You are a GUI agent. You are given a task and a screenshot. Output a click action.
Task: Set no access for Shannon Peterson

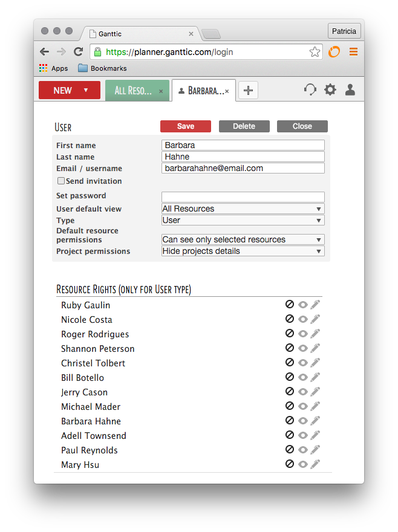click(x=289, y=348)
